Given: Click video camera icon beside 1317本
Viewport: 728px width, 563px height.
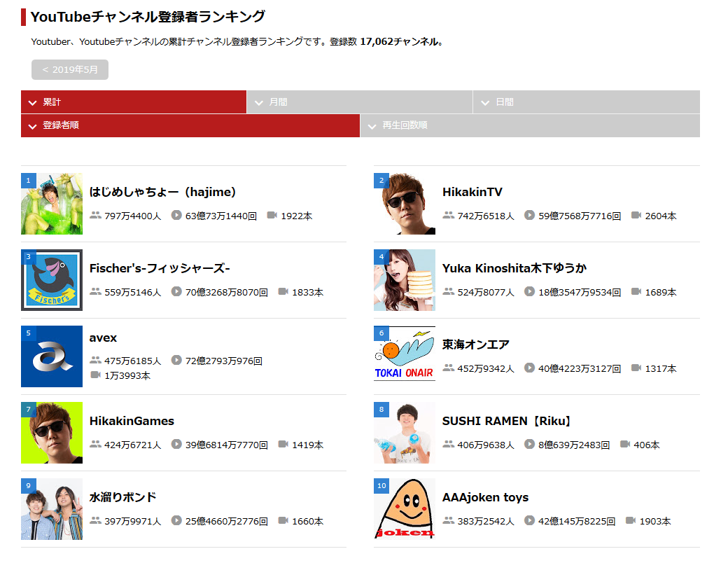Looking at the screenshot, I should pyautogui.click(x=636, y=368).
